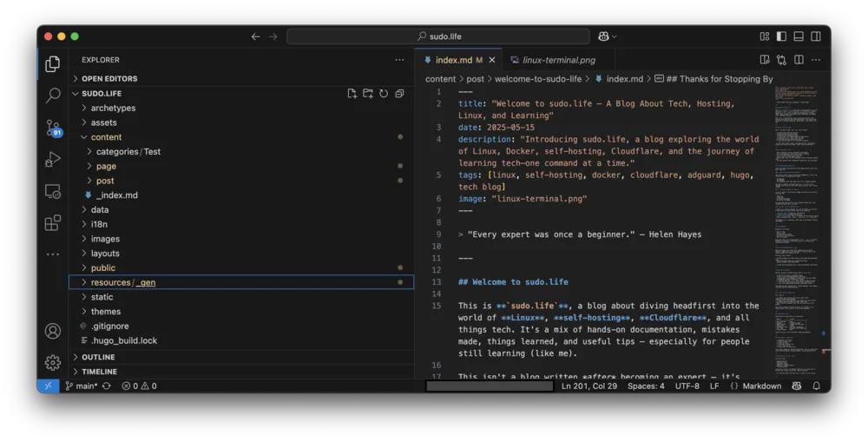Image resolution: width=868 pixels, height=442 pixels.
Task: Open the Copilot menu next to search bar
Action: click(x=608, y=36)
